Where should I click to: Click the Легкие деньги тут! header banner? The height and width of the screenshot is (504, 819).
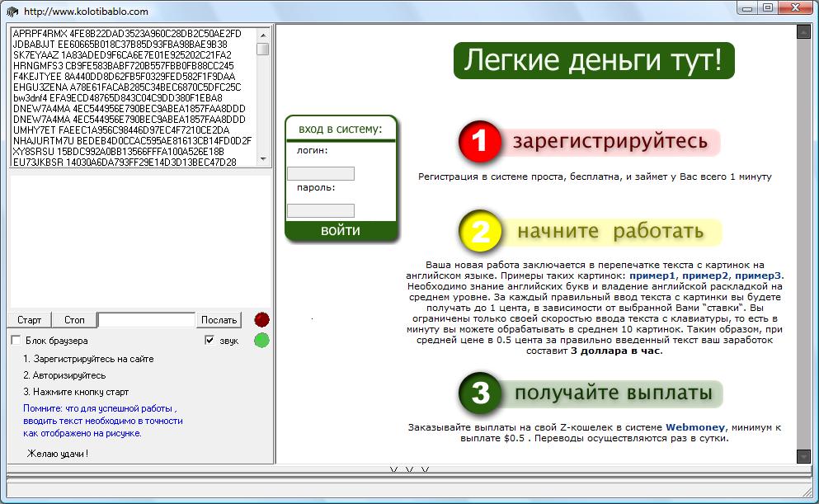[594, 60]
